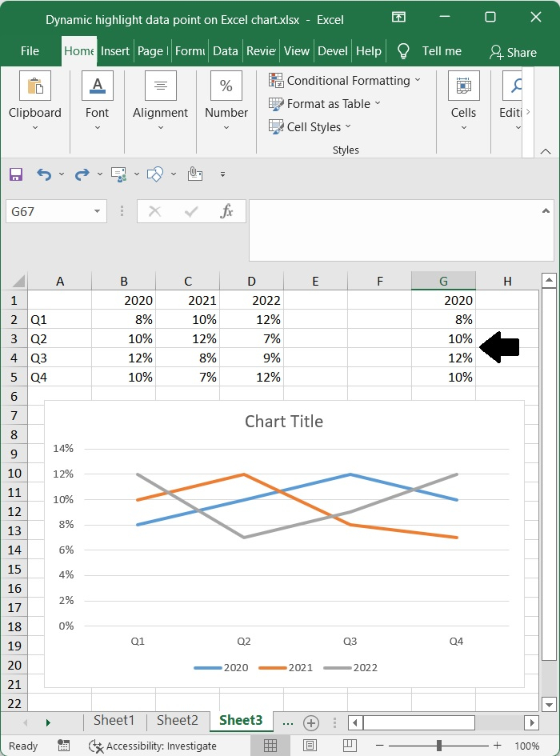Click the 100% zoom level
The image size is (560, 756).
(x=526, y=746)
